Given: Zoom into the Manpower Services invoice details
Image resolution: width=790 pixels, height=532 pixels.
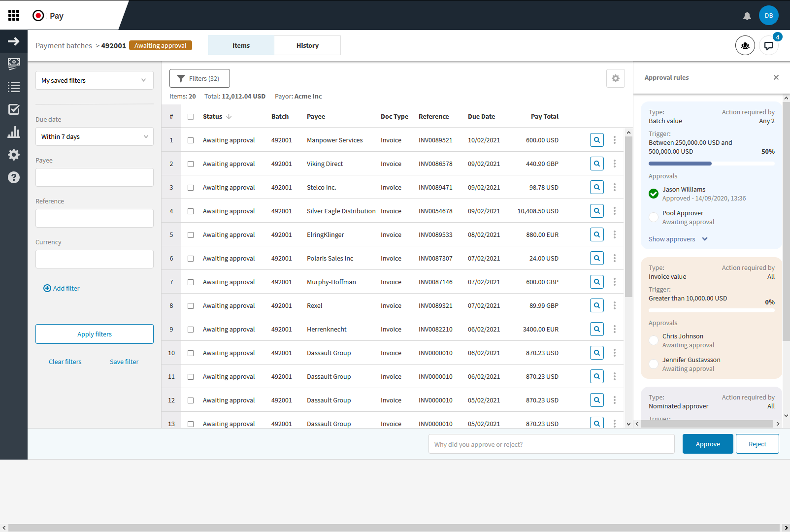Looking at the screenshot, I should pos(596,140).
